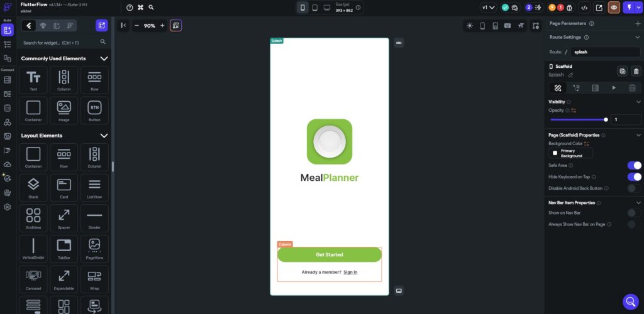
Task: Open the Backend Query tab in properties
Action: 595,88
